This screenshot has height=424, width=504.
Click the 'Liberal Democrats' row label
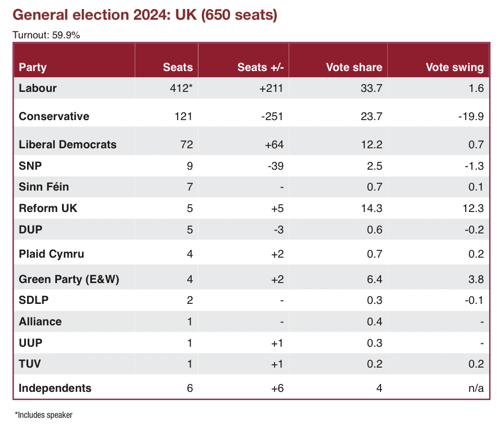[68, 144]
